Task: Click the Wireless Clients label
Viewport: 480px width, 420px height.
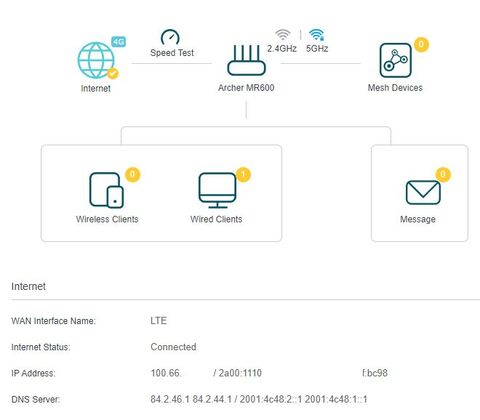Action: pos(107,219)
